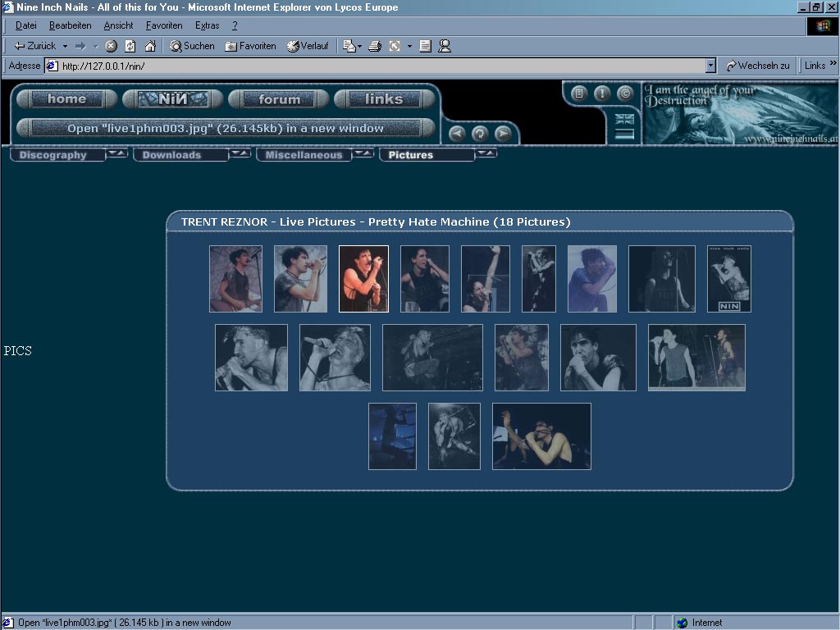Open the first thumbnail in the middle row
This screenshot has height=630, width=840.
251,358
